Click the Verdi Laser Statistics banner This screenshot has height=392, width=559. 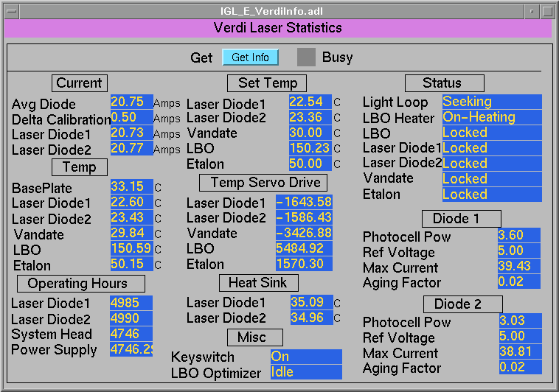[x=278, y=28]
